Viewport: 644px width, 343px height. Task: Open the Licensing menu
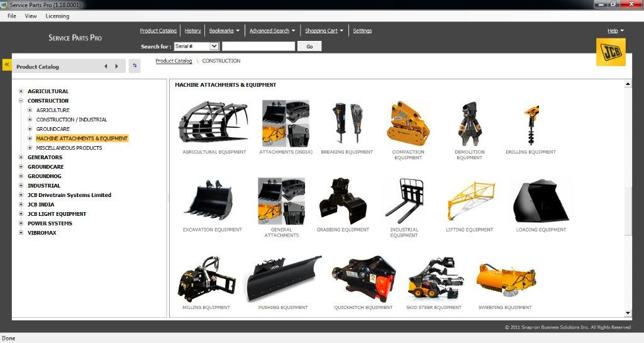point(57,16)
